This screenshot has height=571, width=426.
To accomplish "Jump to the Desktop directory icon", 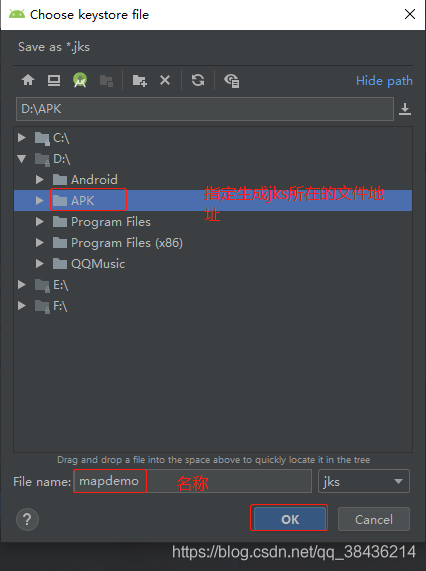I will point(54,80).
